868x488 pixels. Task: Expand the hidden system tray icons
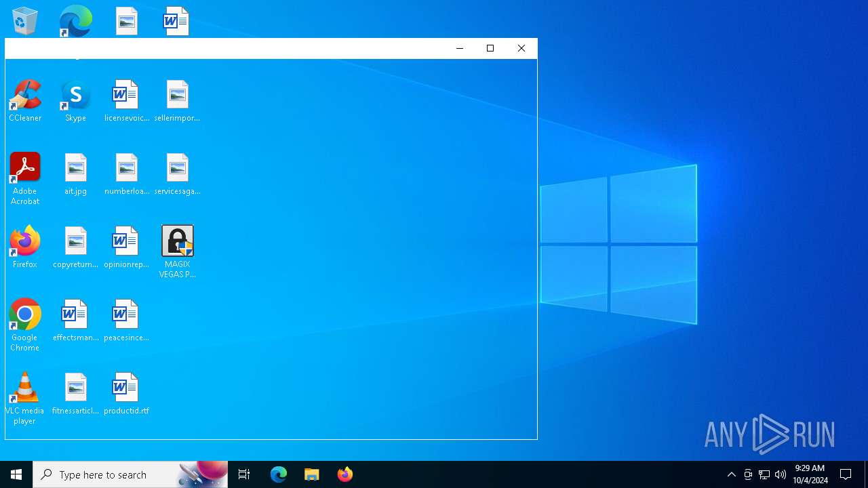[732, 474]
